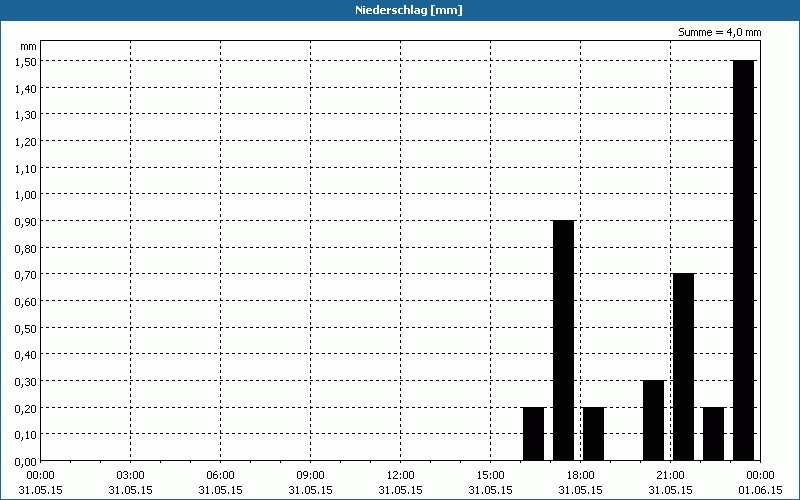Click the 0,70 mm precipitation bar

(x=683, y=367)
